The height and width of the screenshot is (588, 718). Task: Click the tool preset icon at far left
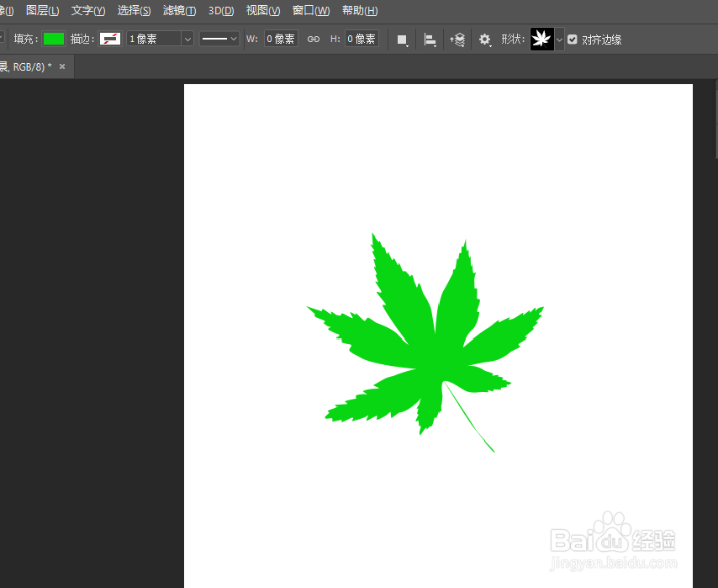[x=3, y=39]
